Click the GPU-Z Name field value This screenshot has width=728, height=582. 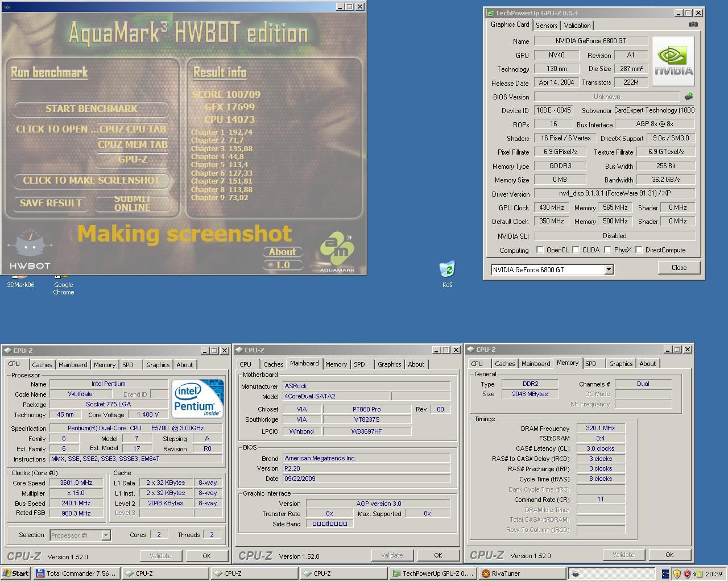tap(590, 41)
